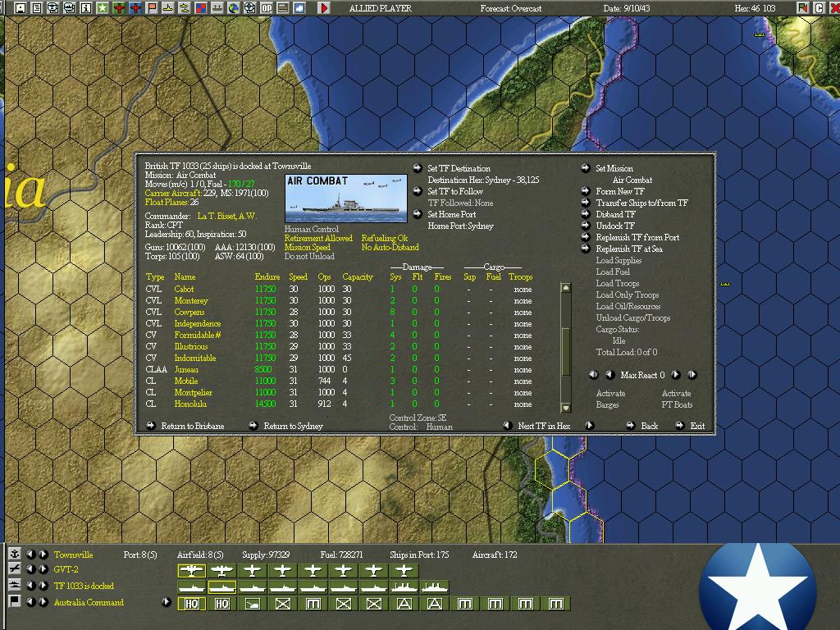This screenshot has height=630, width=840.
Task: Toggle Human Control setting
Action: click(311, 229)
